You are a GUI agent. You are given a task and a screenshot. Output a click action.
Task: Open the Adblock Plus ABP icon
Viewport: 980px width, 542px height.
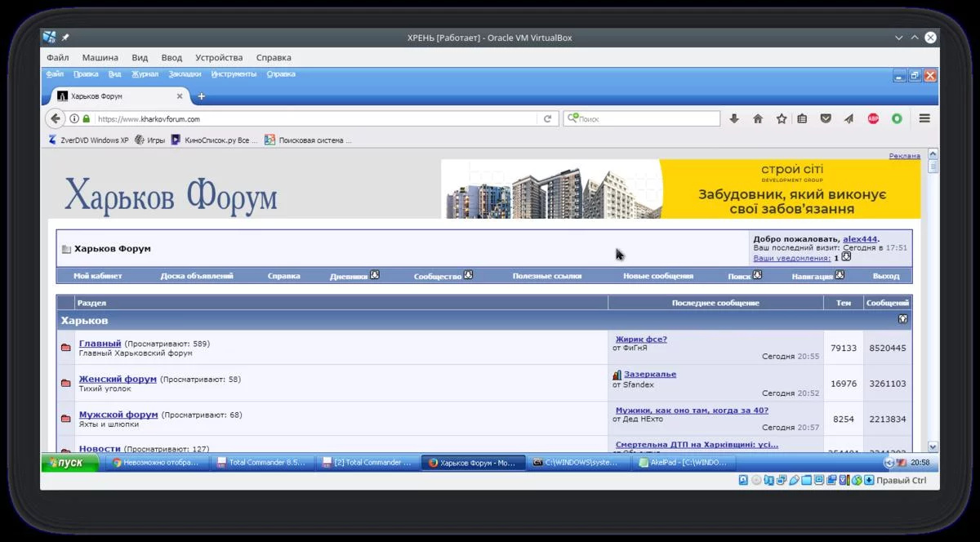873,118
